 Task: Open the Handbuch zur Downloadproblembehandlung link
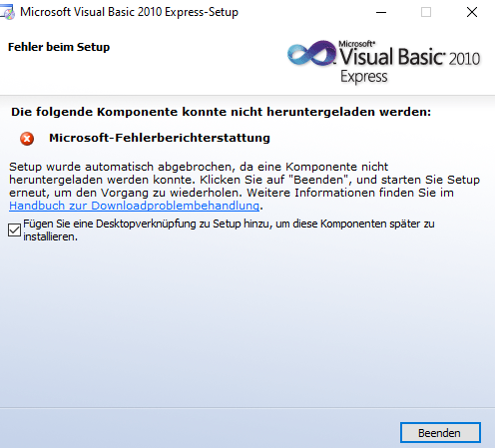(x=134, y=206)
